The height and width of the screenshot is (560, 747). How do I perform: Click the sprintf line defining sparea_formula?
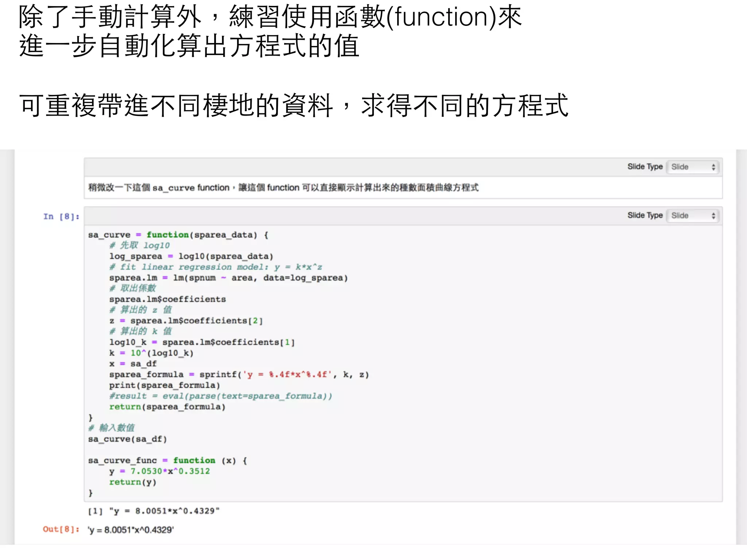click(239, 374)
